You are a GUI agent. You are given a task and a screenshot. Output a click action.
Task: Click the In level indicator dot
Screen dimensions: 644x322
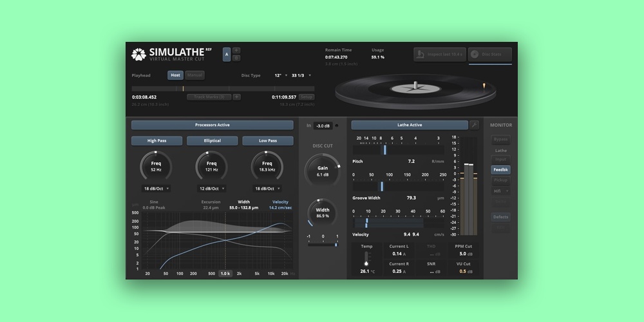coord(337,126)
